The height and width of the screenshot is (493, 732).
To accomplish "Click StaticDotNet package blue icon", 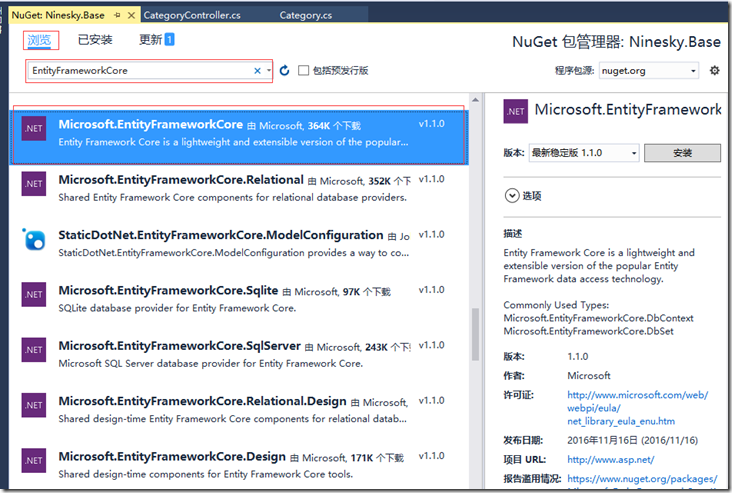I will [x=34, y=239].
